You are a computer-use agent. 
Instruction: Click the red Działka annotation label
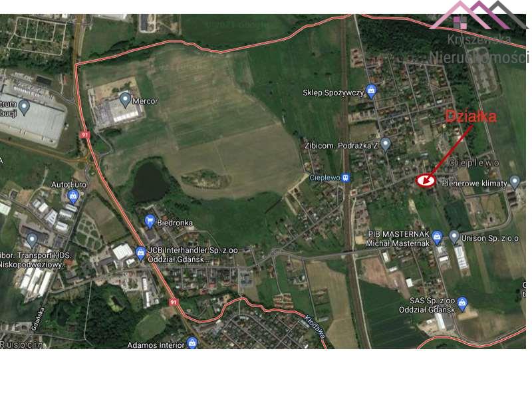[x=471, y=116]
